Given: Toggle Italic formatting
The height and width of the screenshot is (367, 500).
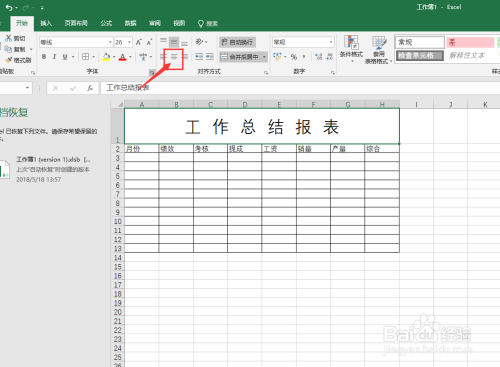Looking at the screenshot, I should (54, 57).
